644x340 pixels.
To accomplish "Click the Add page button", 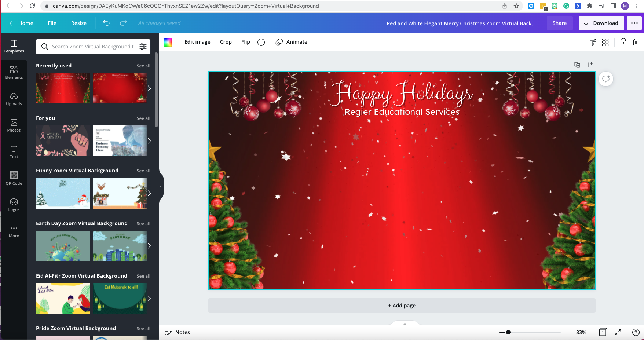I will coord(402,306).
